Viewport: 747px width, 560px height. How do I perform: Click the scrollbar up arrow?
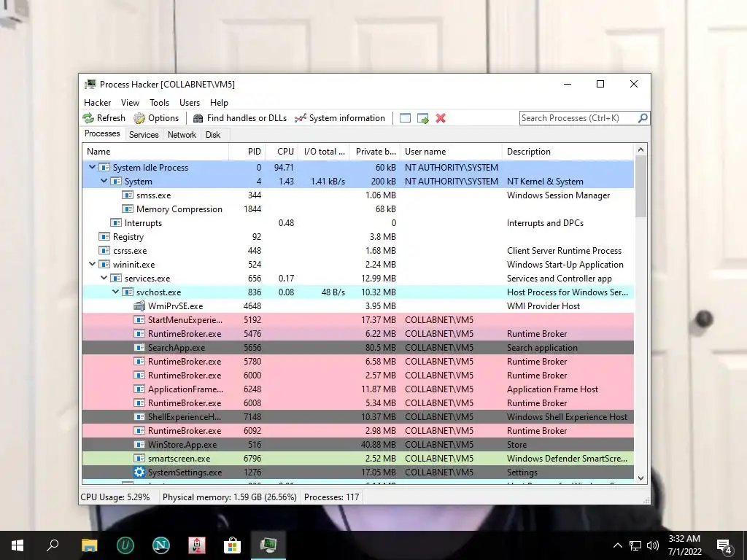coord(640,150)
